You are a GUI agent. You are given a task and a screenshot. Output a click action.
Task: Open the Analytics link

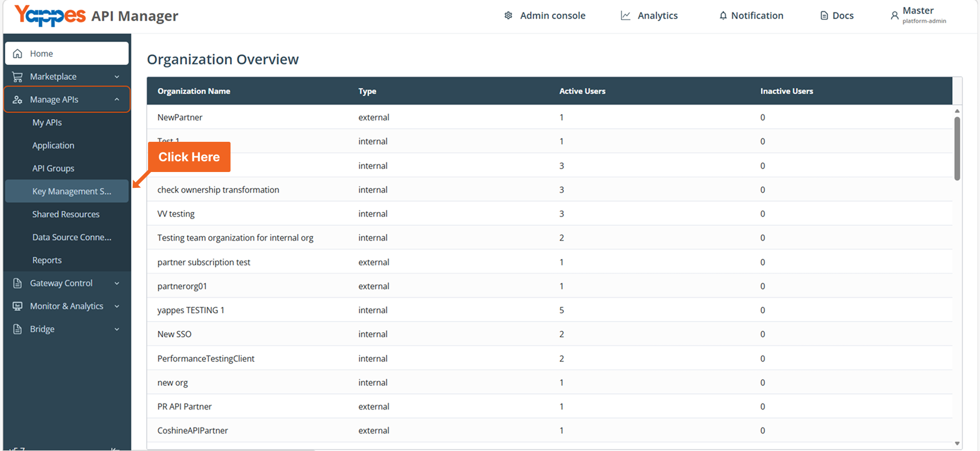pyautogui.click(x=650, y=15)
